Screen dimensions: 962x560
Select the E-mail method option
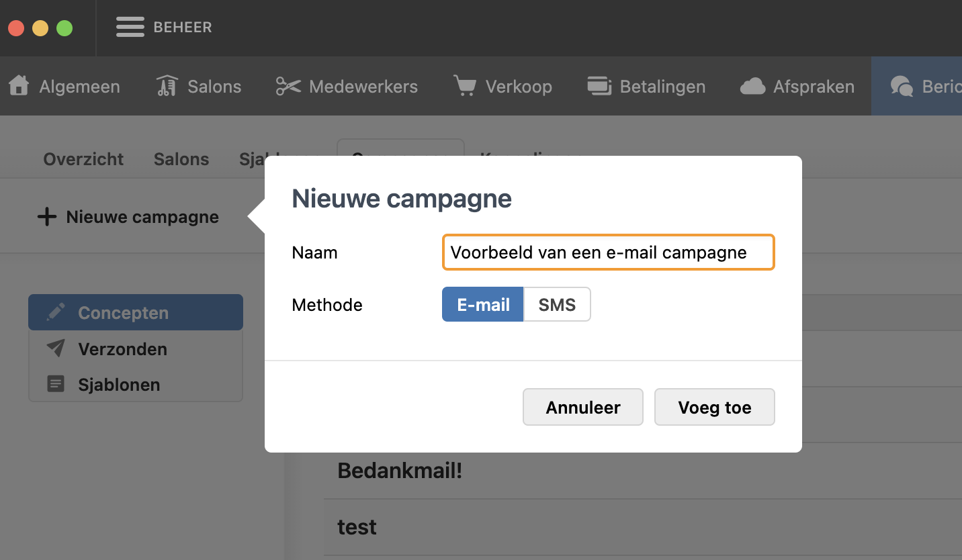coord(482,305)
